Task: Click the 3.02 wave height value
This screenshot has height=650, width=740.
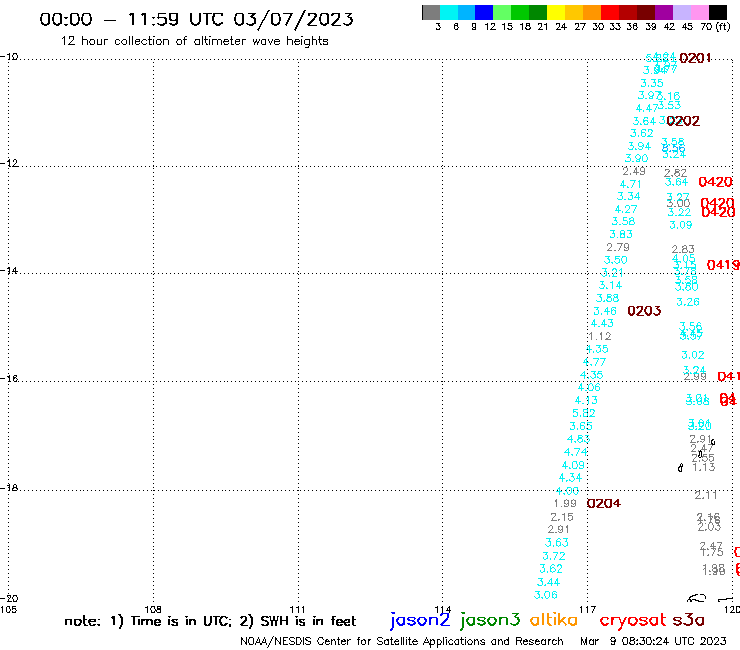Action: (x=693, y=355)
